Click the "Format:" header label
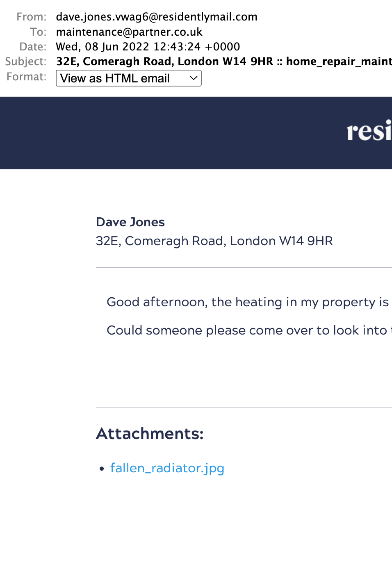The height and width of the screenshot is (583, 392). pyautogui.click(x=26, y=77)
